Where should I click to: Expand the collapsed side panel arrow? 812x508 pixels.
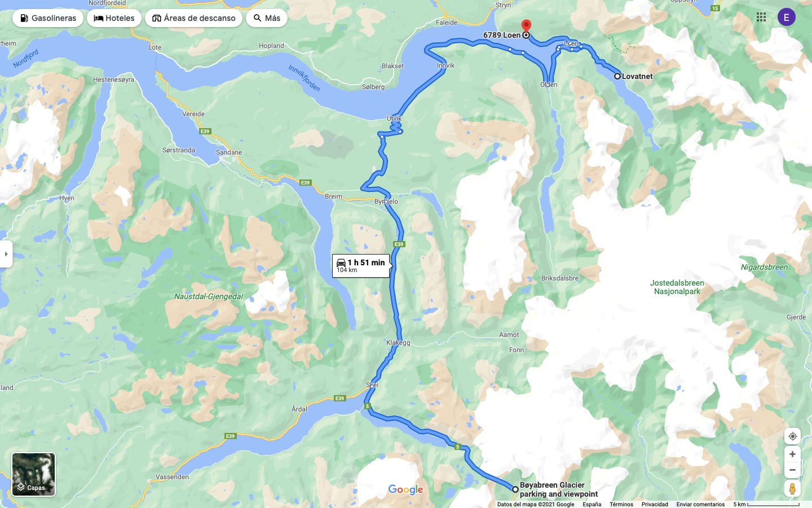(6, 254)
